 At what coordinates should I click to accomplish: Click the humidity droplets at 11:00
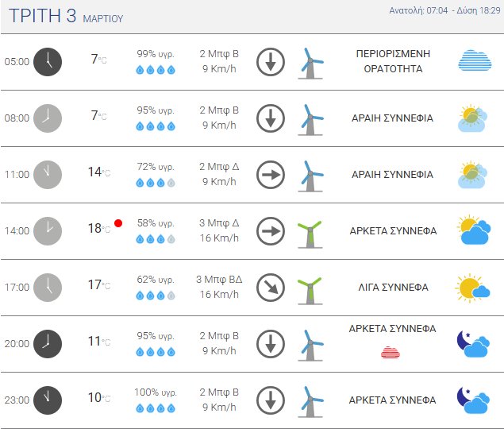tap(156, 183)
